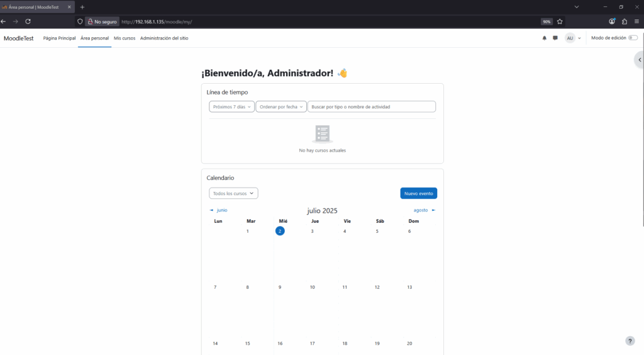Click the empty timeline list icon
Screen dimensions: 644x355
tap(323, 134)
